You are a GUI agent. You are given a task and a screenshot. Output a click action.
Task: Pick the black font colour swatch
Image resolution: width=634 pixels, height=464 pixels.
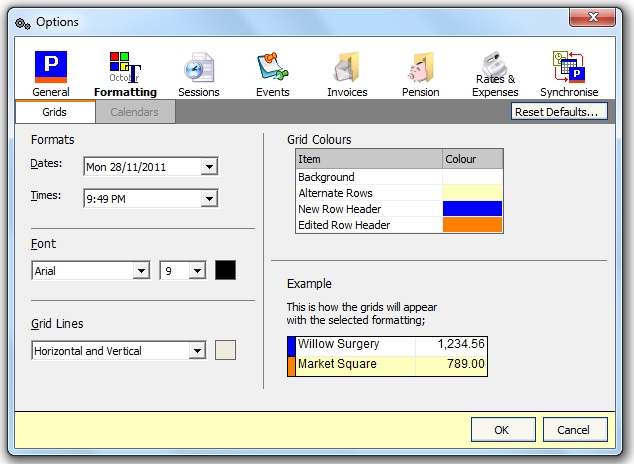tap(225, 270)
